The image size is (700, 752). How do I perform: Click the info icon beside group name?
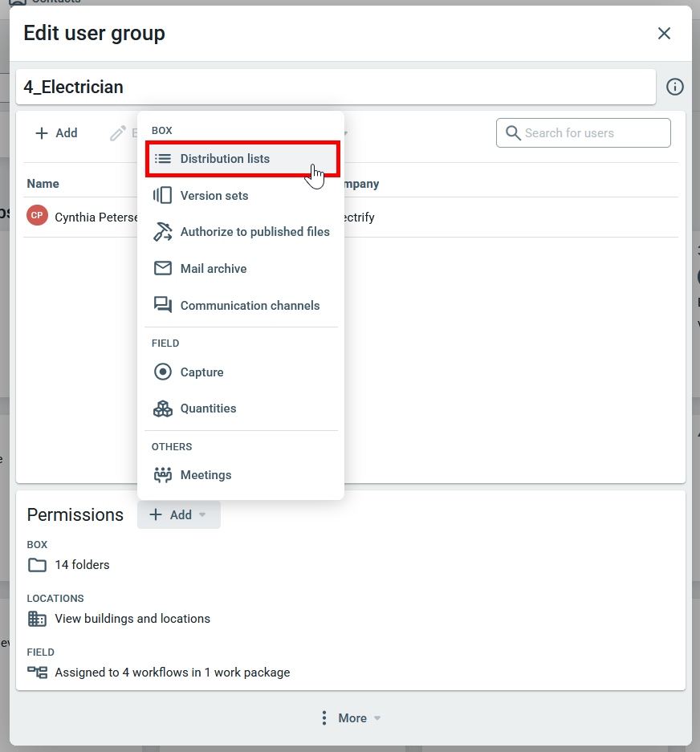675,87
